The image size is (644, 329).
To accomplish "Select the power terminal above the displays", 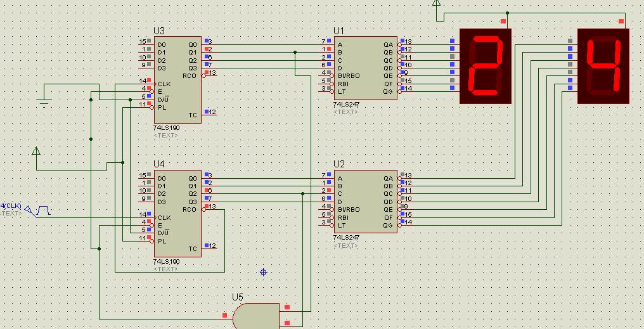I will [x=437, y=3].
